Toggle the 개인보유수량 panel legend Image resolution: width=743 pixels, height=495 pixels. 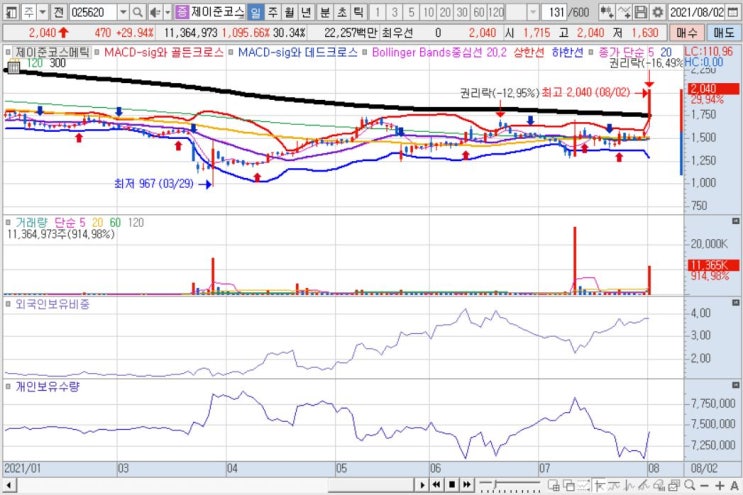click(x=47, y=387)
